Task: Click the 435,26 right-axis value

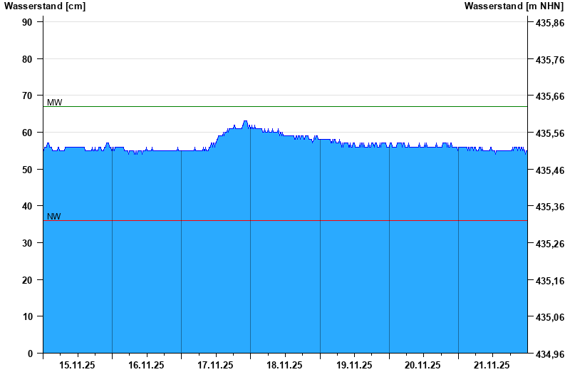Action: point(550,244)
